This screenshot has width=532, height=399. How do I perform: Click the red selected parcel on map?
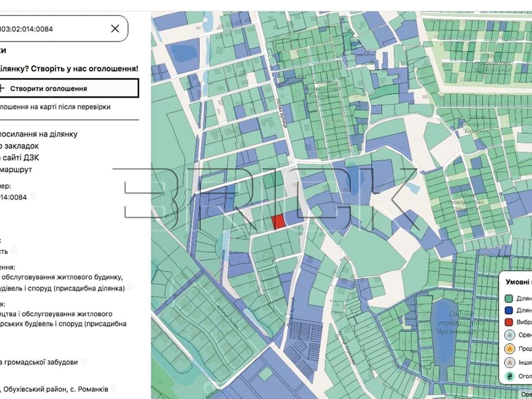click(278, 222)
